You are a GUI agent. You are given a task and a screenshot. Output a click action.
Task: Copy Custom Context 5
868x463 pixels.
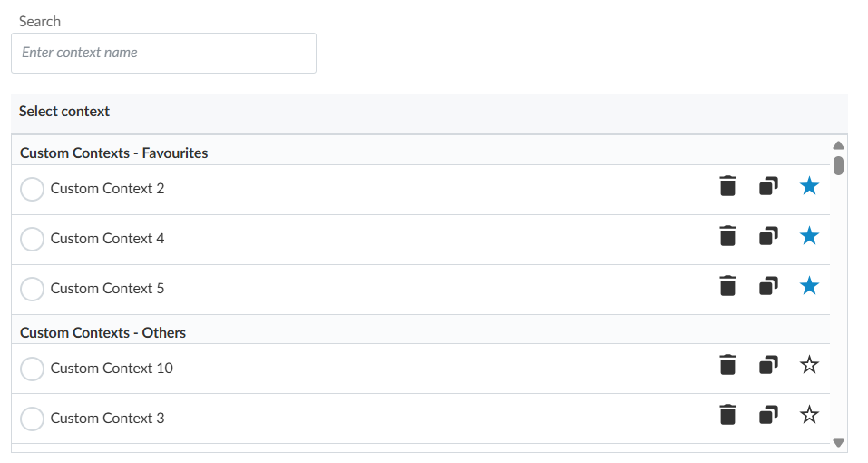[x=768, y=286]
